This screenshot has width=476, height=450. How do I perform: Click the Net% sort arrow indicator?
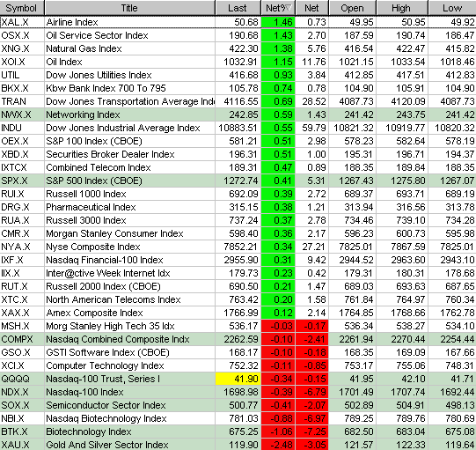[289, 8]
